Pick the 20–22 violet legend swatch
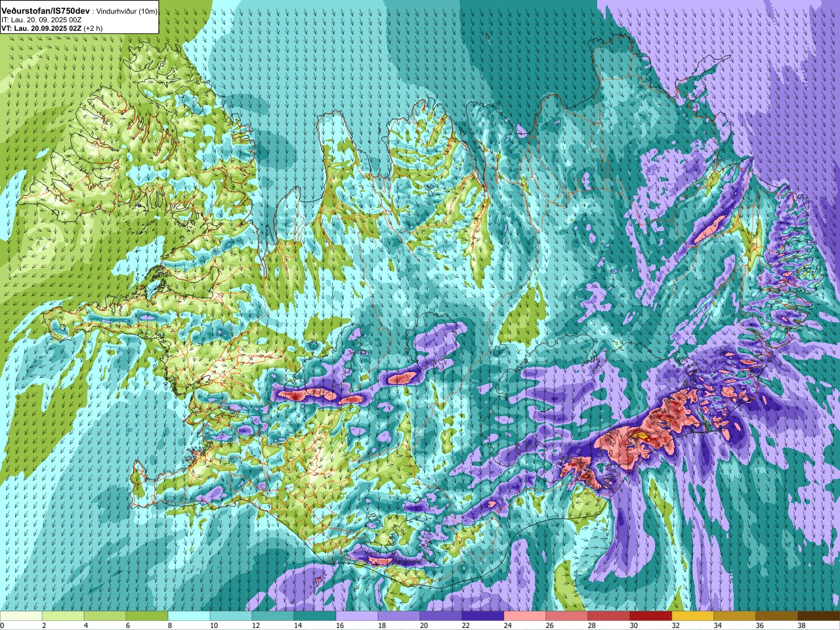 (441, 617)
